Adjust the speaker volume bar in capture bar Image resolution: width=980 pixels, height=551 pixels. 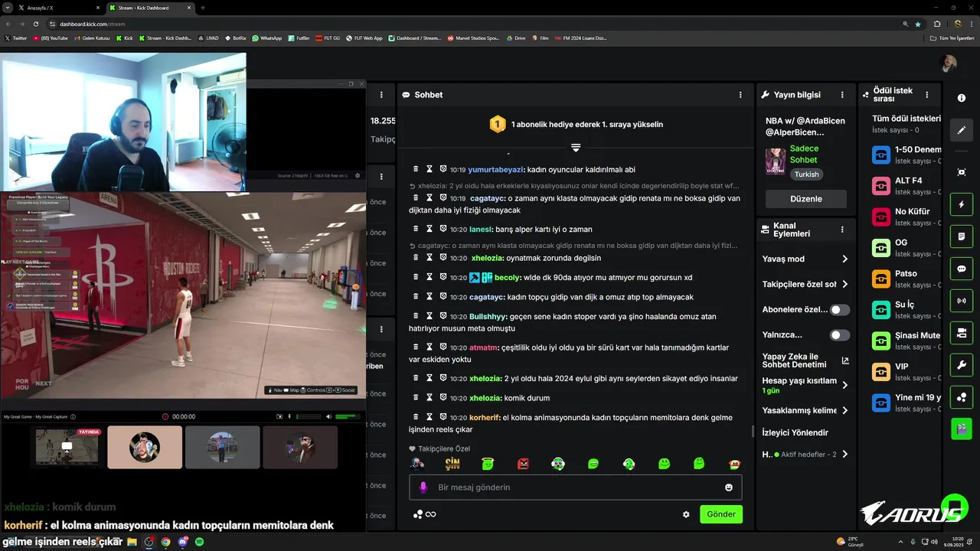[348, 417]
